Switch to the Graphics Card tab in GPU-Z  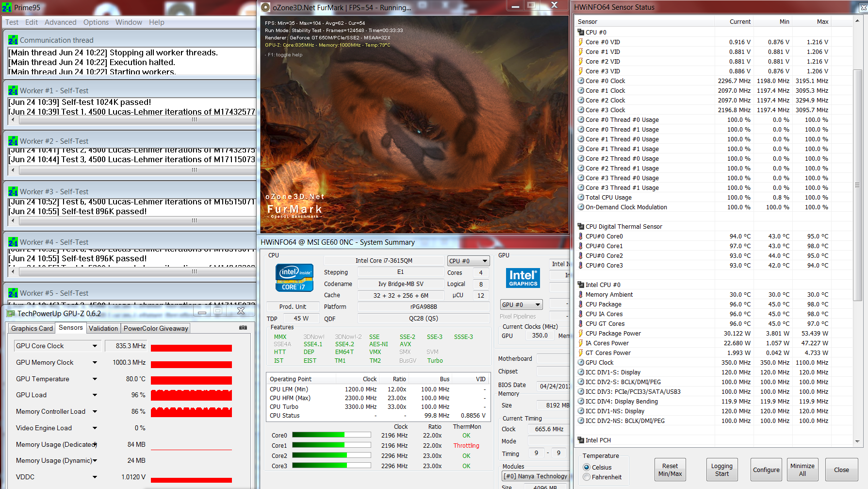[x=32, y=328]
